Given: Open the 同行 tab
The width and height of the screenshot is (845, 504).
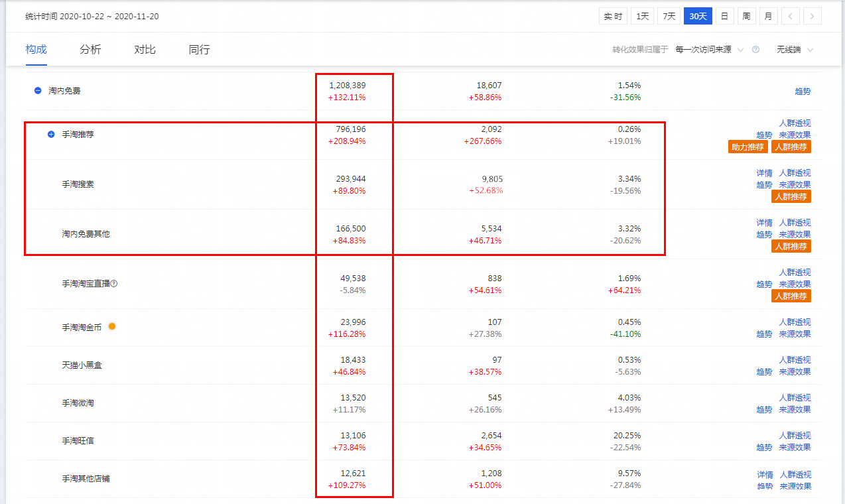Looking at the screenshot, I should coord(199,50).
